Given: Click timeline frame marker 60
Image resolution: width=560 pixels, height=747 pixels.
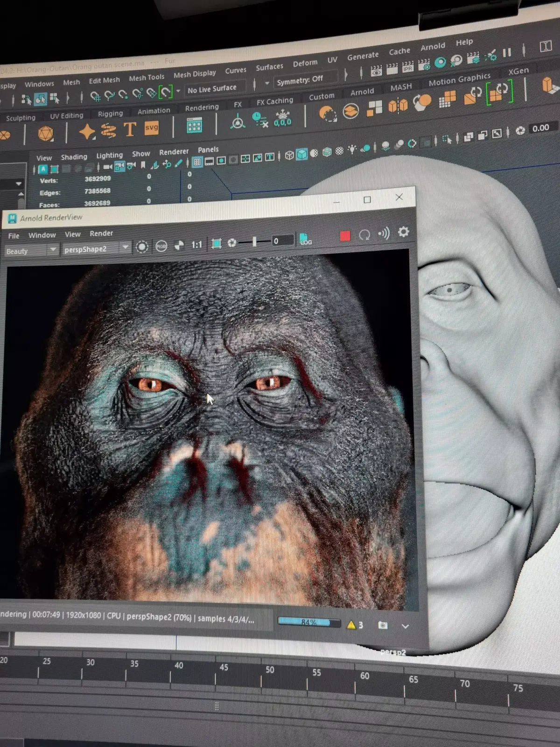Looking at the screenshot, I should click(x=364, y=676).
